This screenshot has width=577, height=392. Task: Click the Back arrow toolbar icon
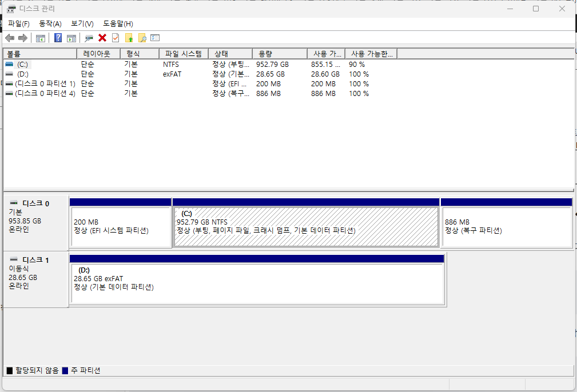(x=10, y=38)
